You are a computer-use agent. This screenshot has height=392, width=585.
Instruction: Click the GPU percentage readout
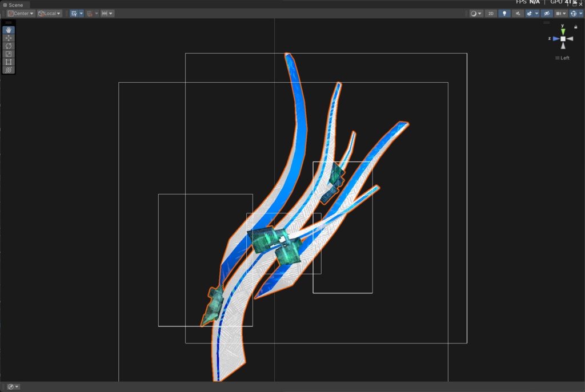point(563,2)
